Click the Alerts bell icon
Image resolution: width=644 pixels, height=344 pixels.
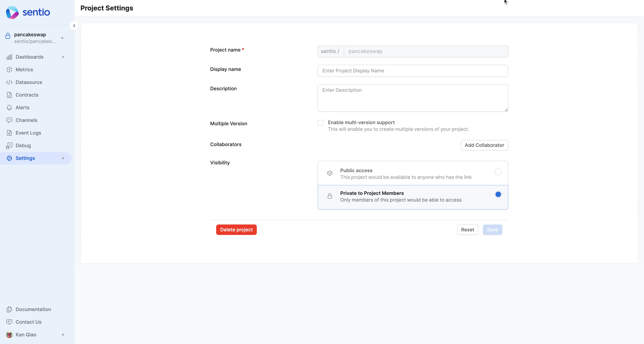[x=9, y=108]
